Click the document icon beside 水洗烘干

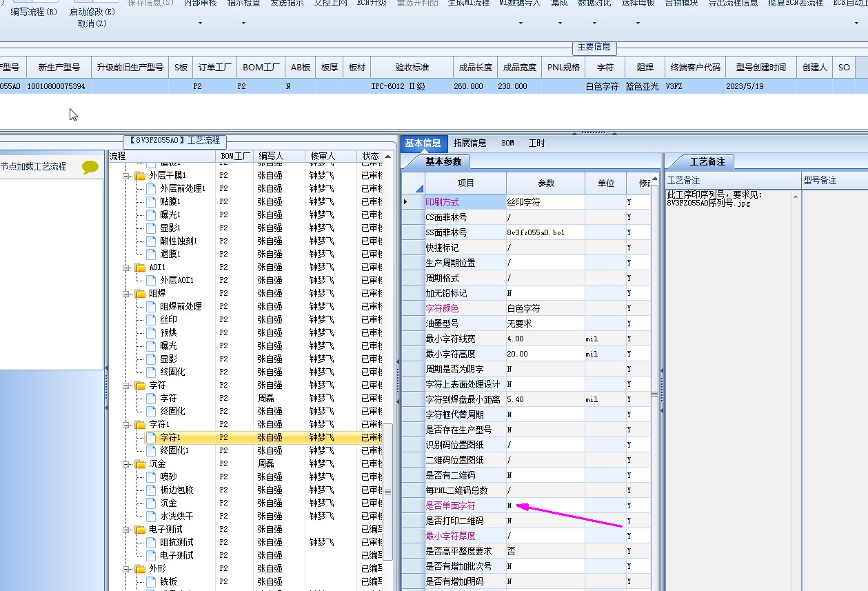152,517
